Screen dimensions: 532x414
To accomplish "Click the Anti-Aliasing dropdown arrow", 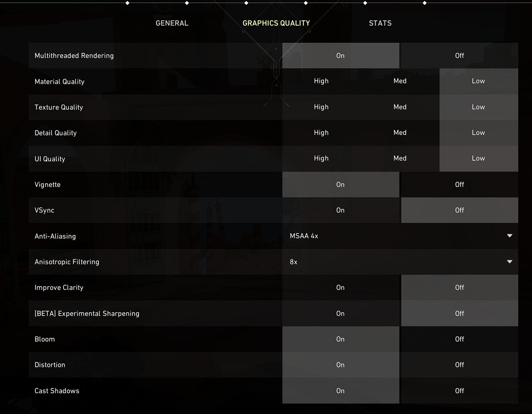I will point(510,236).
